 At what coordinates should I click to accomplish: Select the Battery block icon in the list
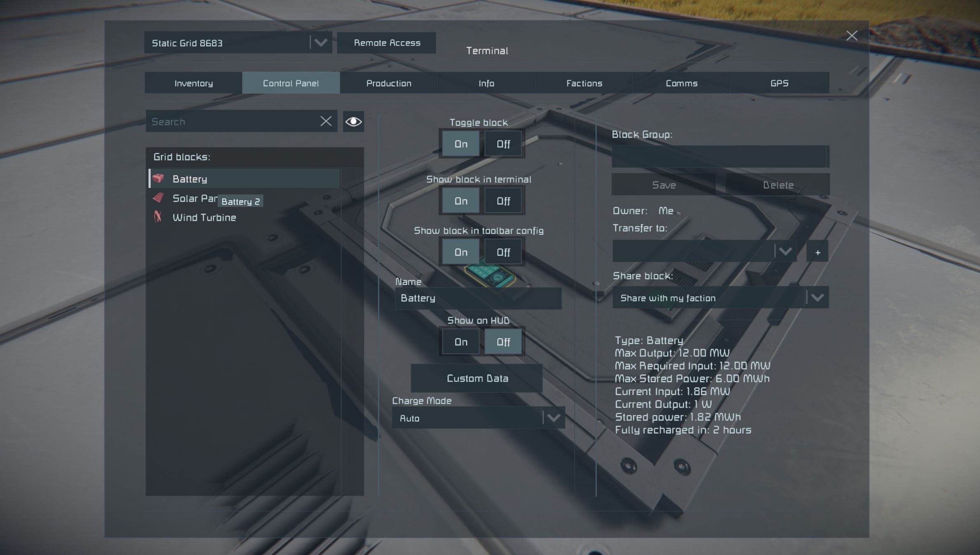coord(158,178)
